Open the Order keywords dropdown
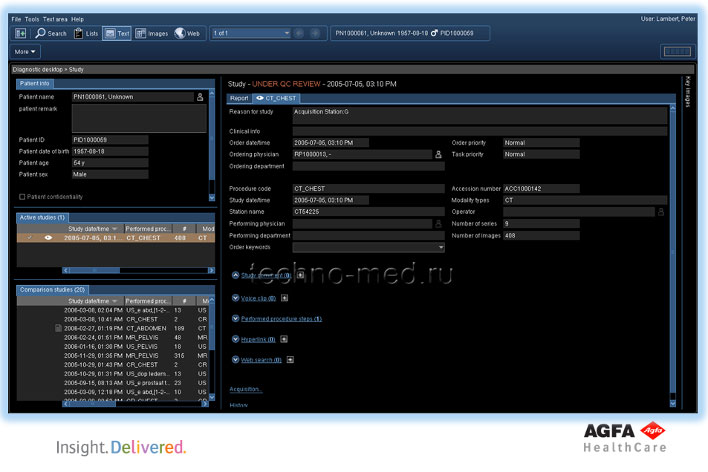Image resolution: width=708 pixels, height=472 pixels. (440, 246)
